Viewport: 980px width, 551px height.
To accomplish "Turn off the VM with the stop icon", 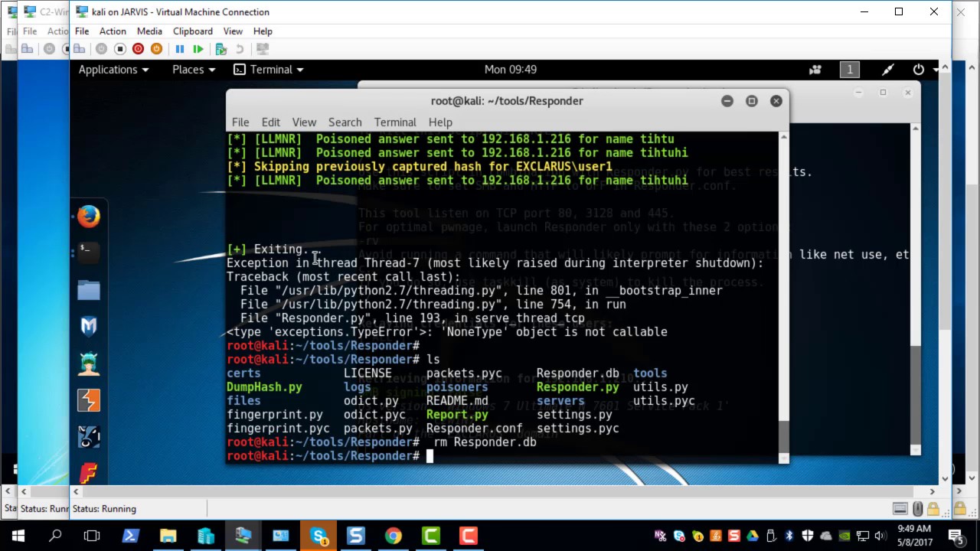I will pos(119,49).
